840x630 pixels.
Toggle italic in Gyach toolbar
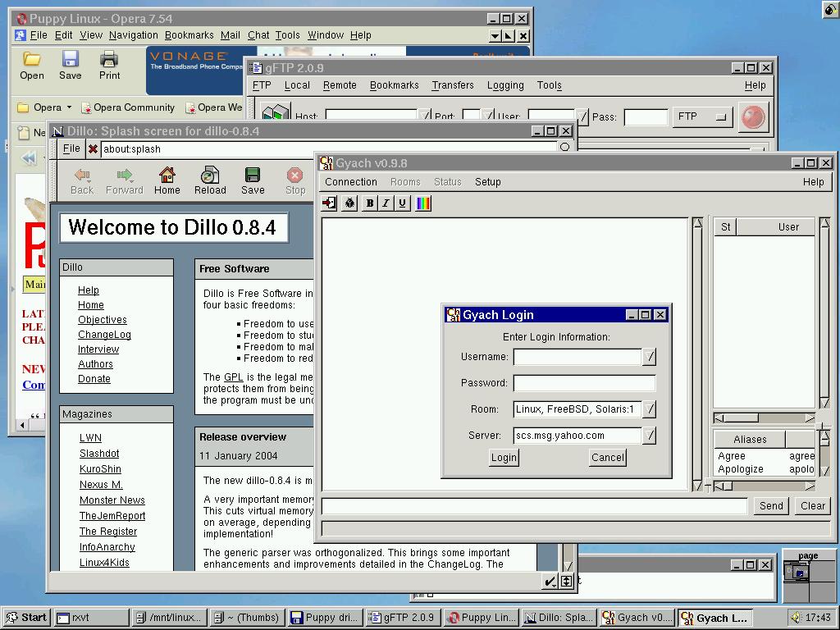coord(386,203)
